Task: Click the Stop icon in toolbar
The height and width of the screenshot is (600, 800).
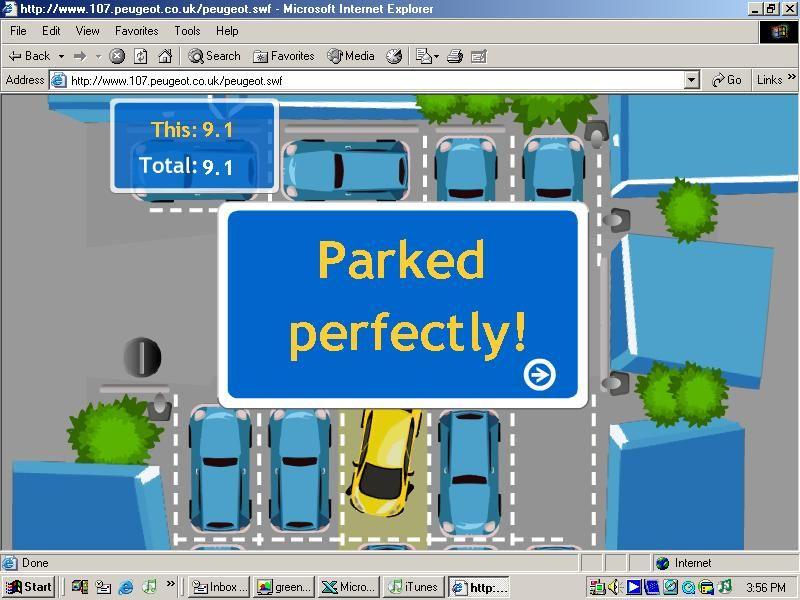Action: [x=117, y=57]
